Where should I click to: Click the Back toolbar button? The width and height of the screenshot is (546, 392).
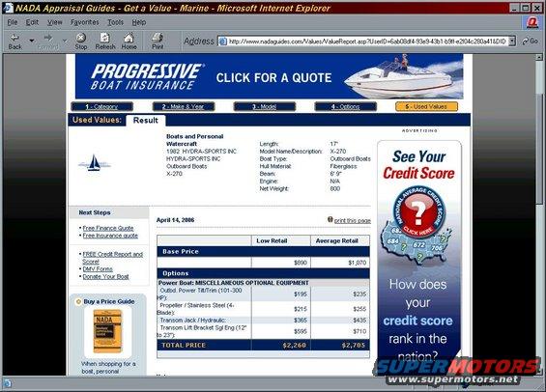pyautogui.click(x=14, y=42)
